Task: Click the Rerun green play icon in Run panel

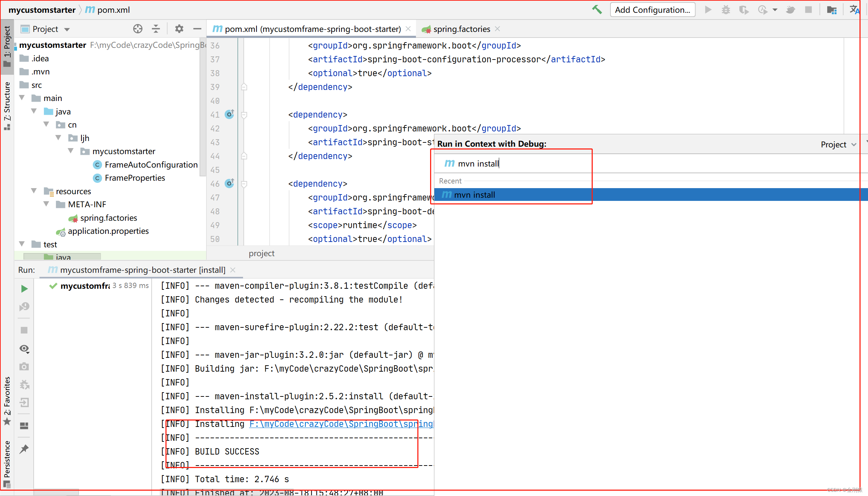Action: pos(24,289)
